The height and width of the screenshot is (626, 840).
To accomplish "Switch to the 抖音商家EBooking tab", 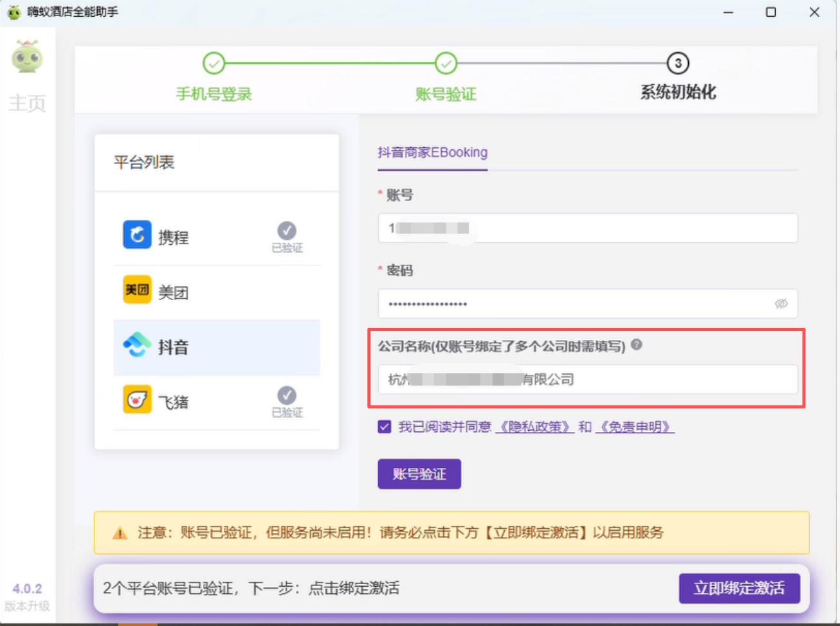I will [432, 152].
